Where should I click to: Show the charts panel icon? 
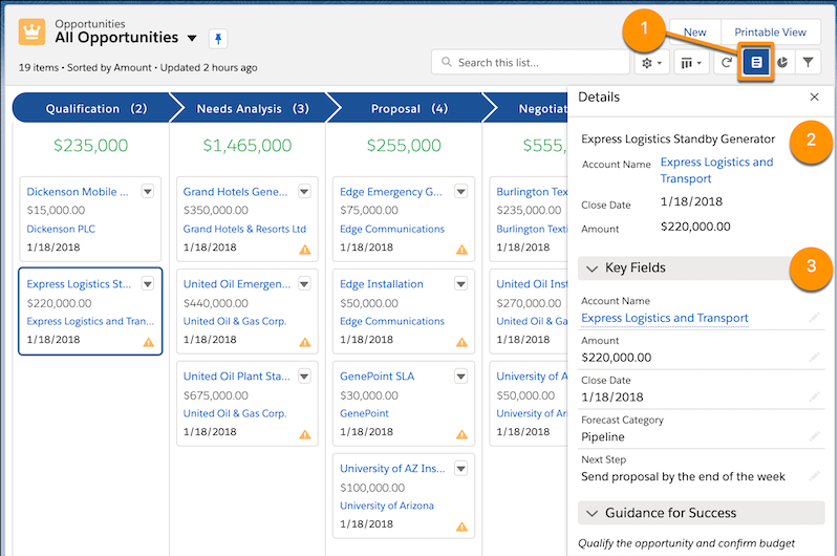(x=782, y=63)
